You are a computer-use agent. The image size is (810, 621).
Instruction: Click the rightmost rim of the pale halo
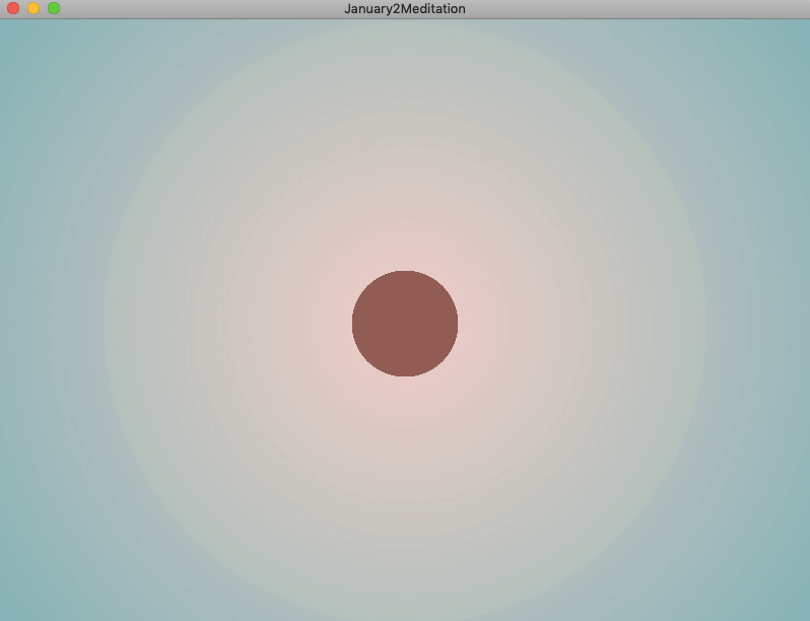(705, 323)
